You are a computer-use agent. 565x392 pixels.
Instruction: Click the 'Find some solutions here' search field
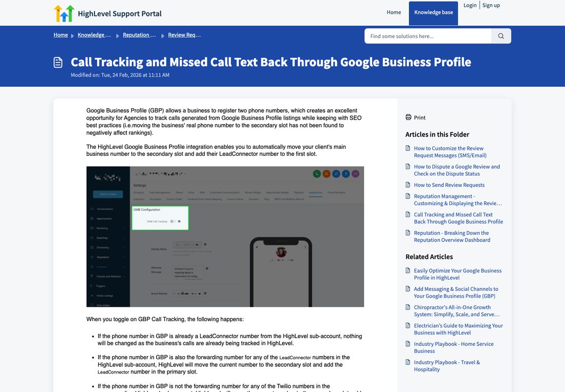coord(428,36)
